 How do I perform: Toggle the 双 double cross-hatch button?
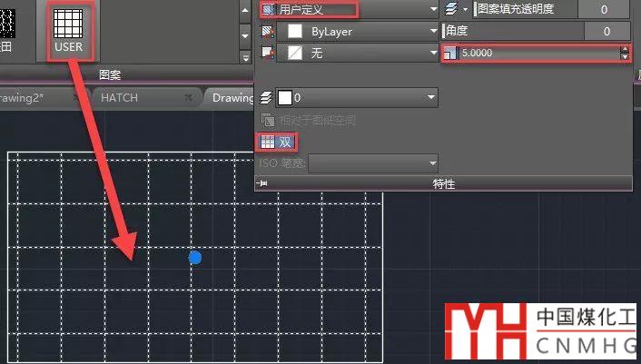(x=276, y=142)
